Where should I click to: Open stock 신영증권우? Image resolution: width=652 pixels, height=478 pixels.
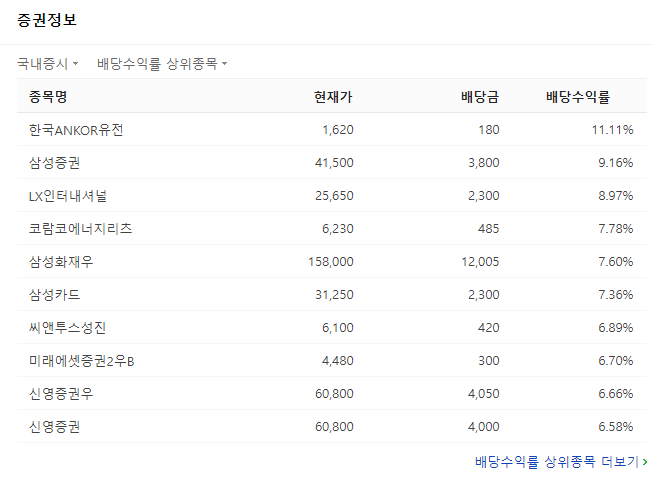61,394
